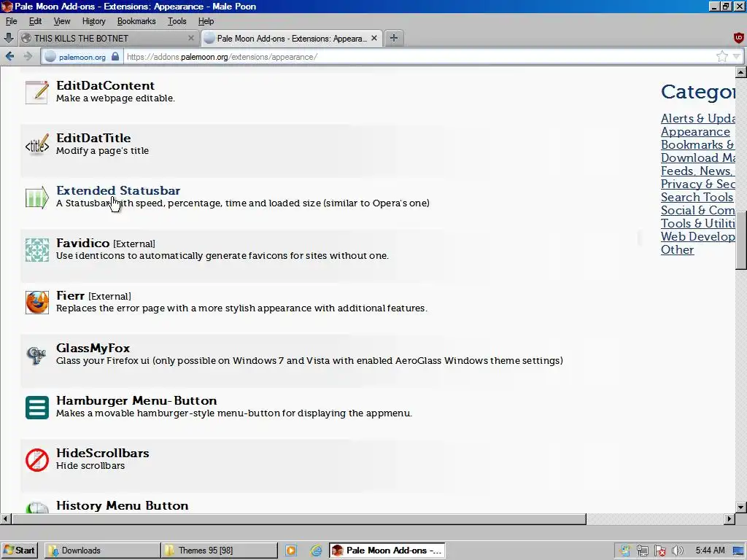Open the Appearance category link
This screenshot has height=560, width=747.
[x=695, y=132]
